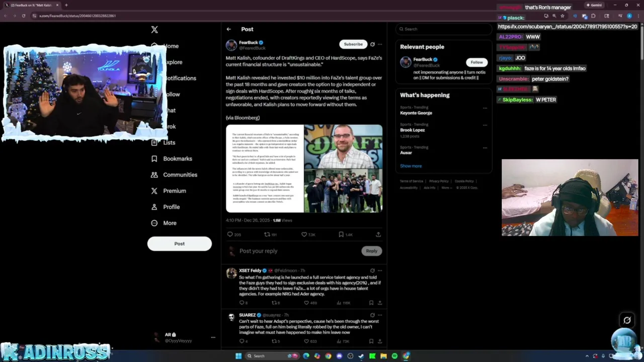Click FearBuck's avatar on the post
Image resolution: width=644 pixels, height=362 pixels.
(231, 45)
